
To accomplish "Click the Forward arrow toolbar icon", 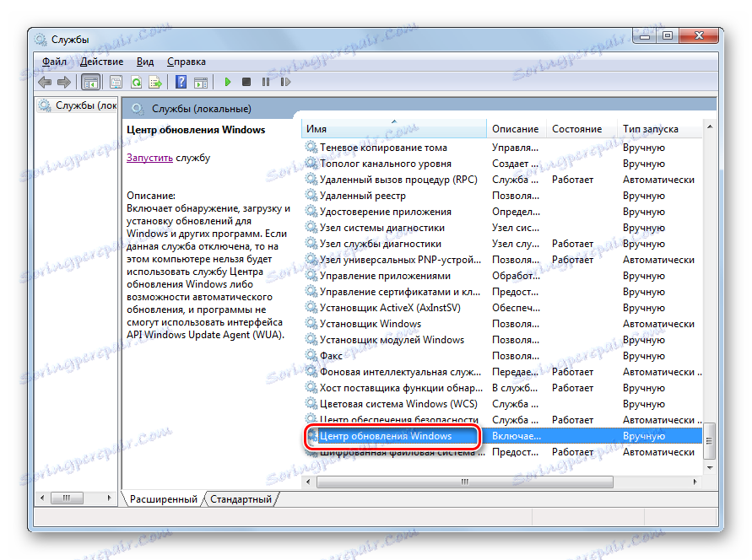I will pos(64,83).
